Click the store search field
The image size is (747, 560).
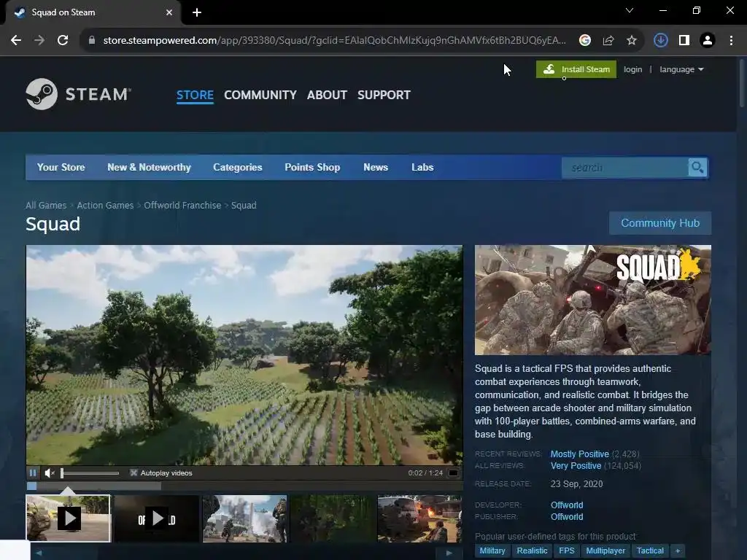click(x=624, y=168)
